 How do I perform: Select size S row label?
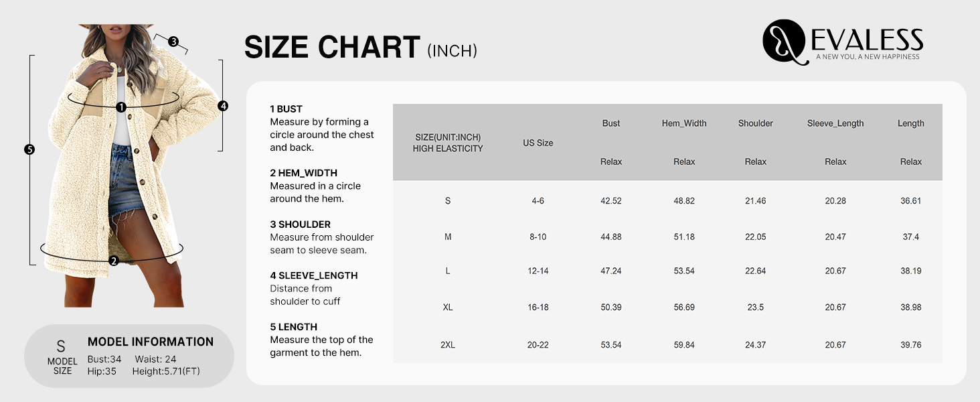(448, 201)
